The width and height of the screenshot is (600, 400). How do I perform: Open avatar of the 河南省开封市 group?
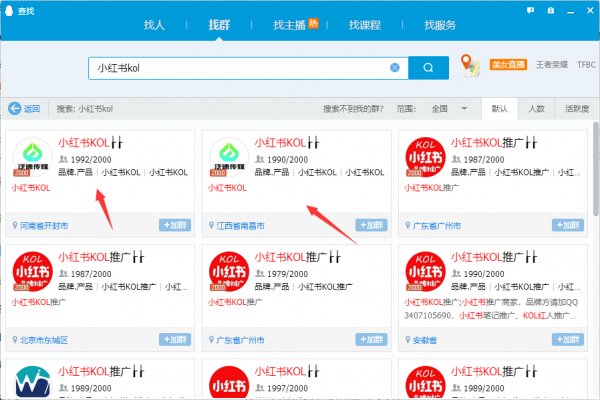[33, 157]
